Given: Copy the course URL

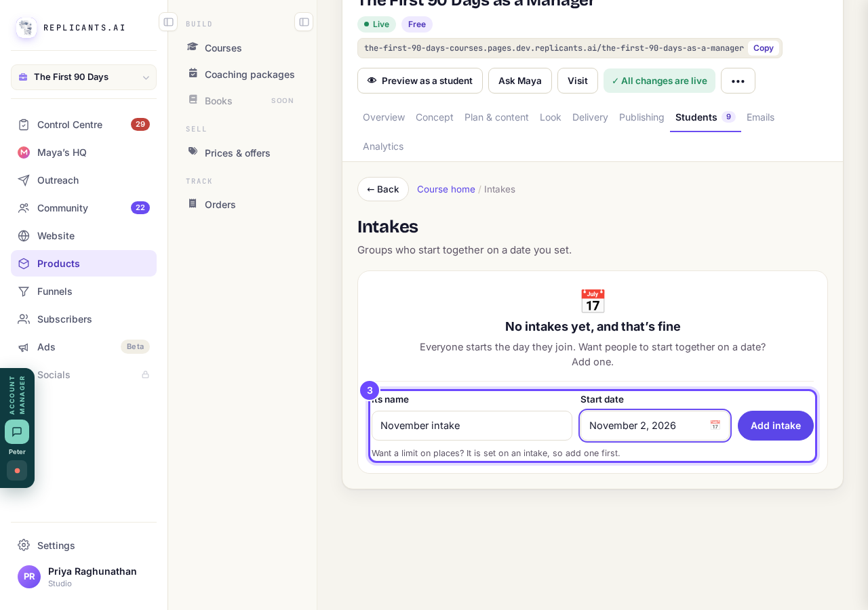Looking at the screenshot, I should 764,48.
